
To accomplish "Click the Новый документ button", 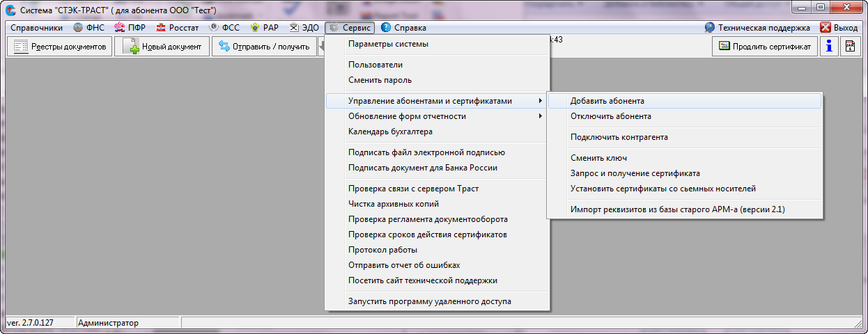I will [162, 47].
